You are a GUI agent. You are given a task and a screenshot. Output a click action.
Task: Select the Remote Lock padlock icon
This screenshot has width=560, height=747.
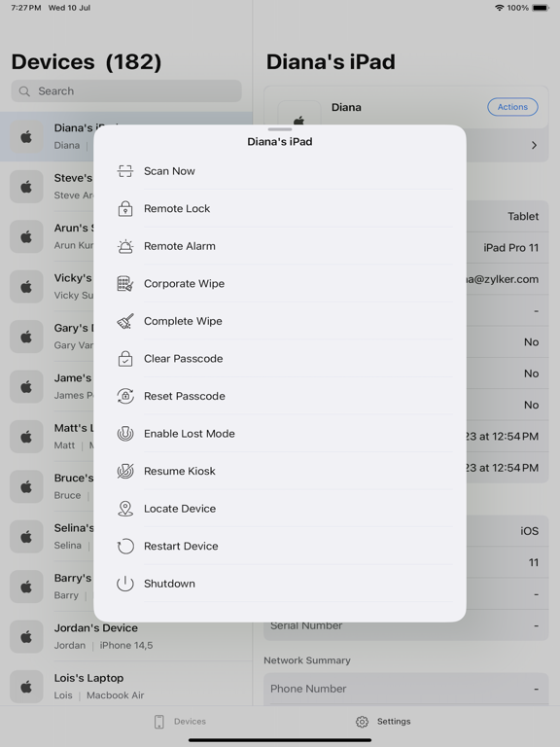pos(125,209)
